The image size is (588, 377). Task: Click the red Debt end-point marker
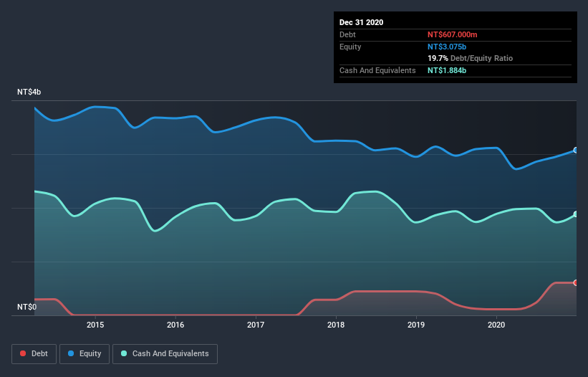(576, 283)
